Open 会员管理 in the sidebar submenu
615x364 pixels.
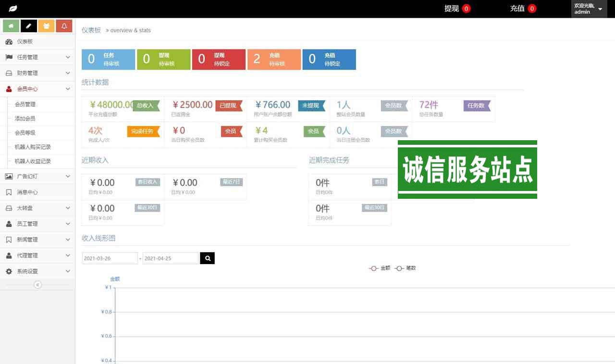pos(25,104)
